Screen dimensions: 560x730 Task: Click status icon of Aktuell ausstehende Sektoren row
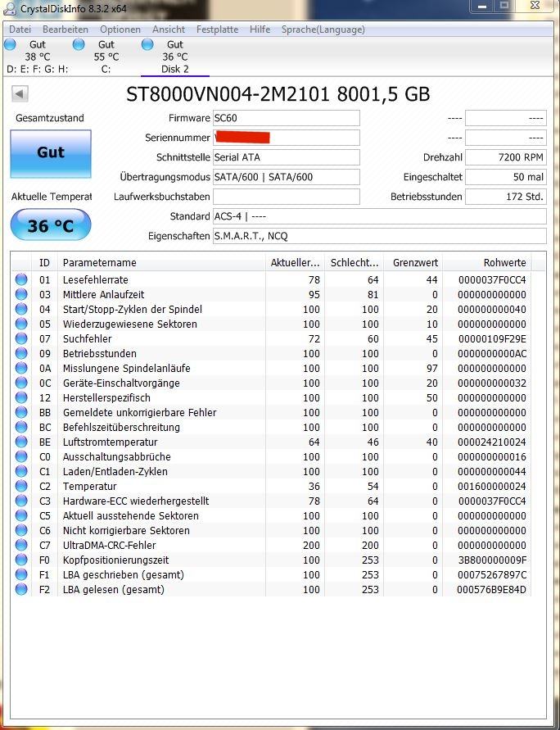pos(21,516)
